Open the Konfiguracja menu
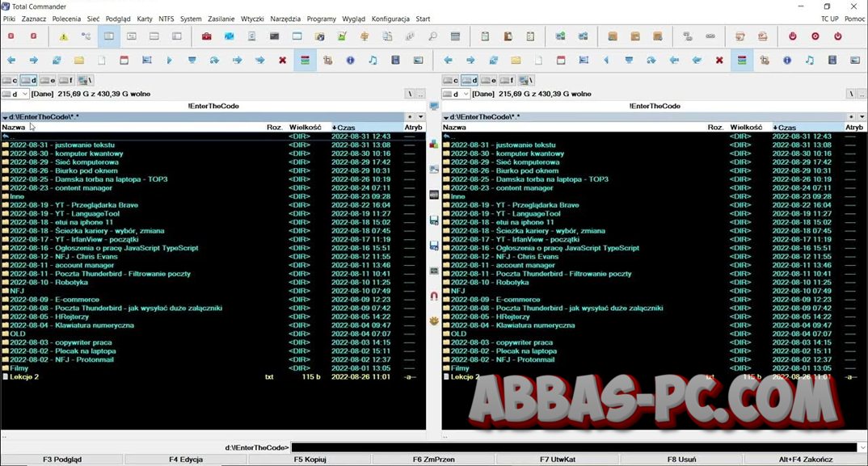Image resolution: width=868 pixels, height=466 pixels. tap(390, 19)
